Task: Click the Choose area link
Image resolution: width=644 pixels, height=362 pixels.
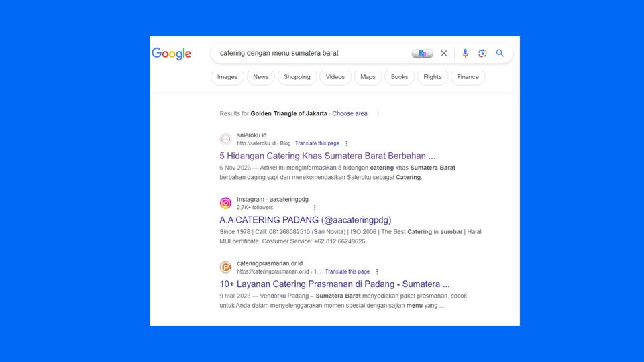Action: [350, 113]
